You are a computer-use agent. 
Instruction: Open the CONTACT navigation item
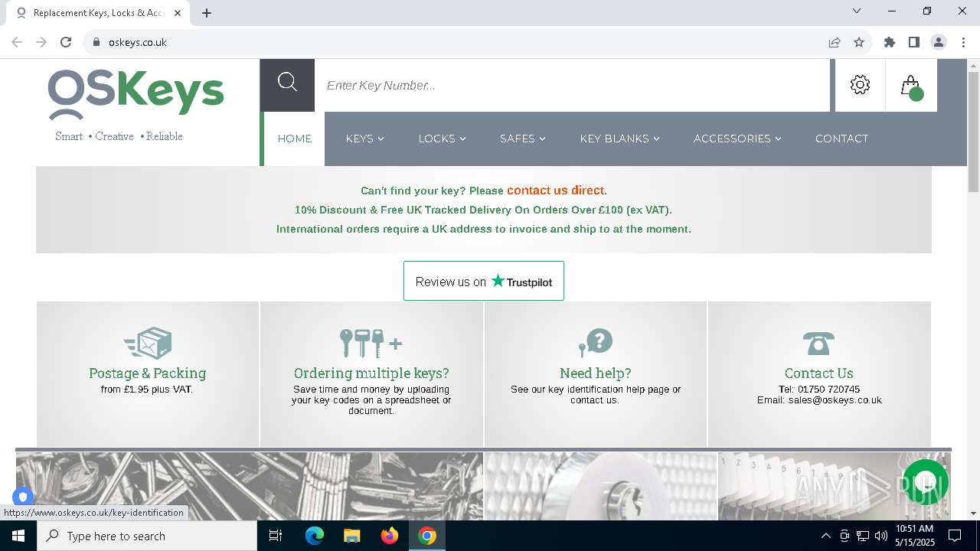(x=841, y=139)
